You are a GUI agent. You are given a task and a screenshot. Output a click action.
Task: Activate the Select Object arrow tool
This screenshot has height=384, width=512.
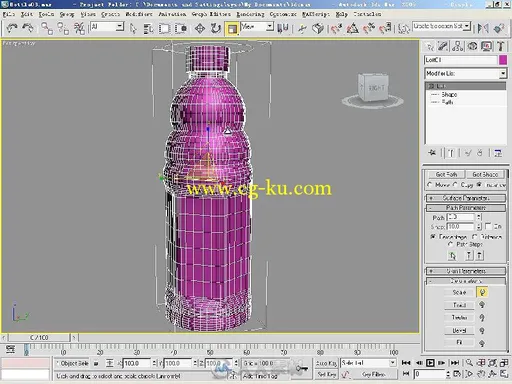pos(133,29)
